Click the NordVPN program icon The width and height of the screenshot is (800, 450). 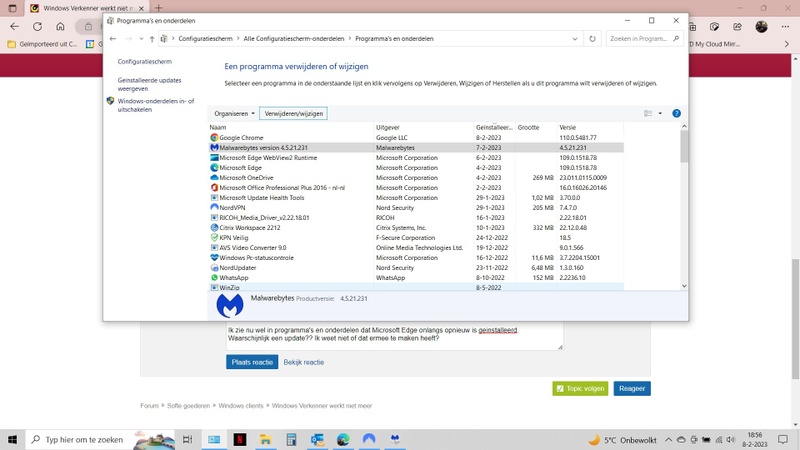214,208
